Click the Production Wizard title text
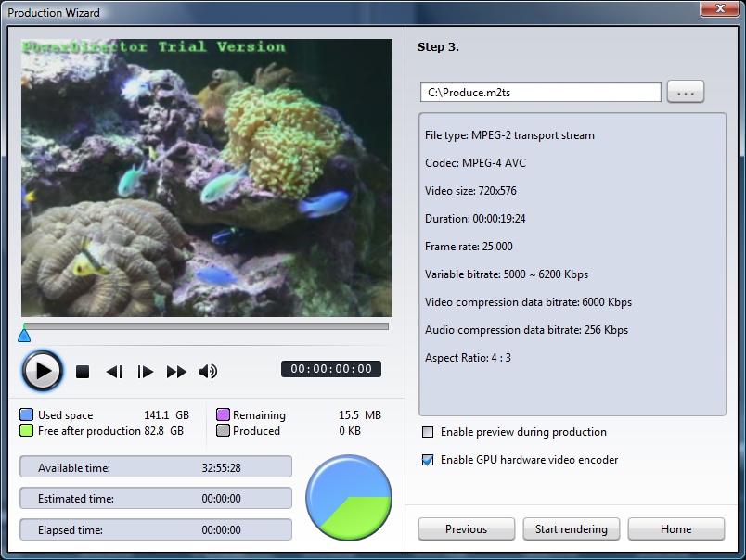This screenshot has width=746, height=560. tap(54, 13)
